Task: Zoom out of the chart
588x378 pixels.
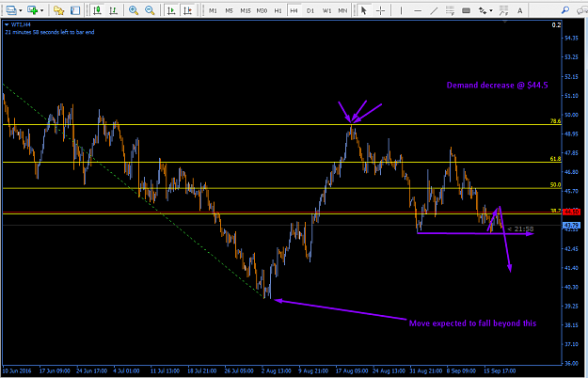Action: click(150, 10)
